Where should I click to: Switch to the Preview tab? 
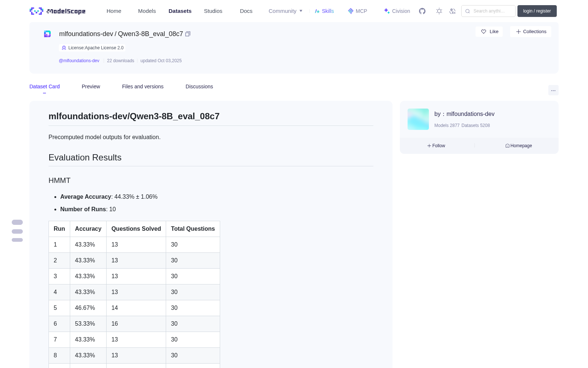pos(91,86)
